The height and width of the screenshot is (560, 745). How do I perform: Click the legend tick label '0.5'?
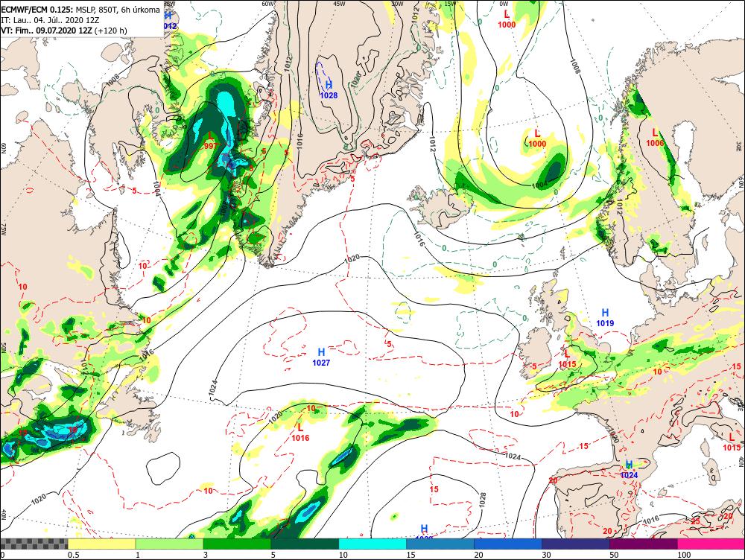[73, 555]
